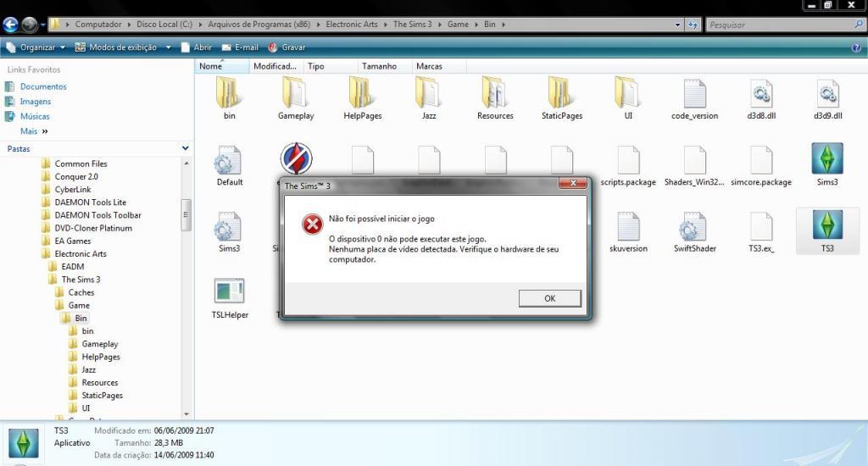868x466 pixels.
Task: Select the Sims3 application icon with green plumbob
Action: pos(827,158)
